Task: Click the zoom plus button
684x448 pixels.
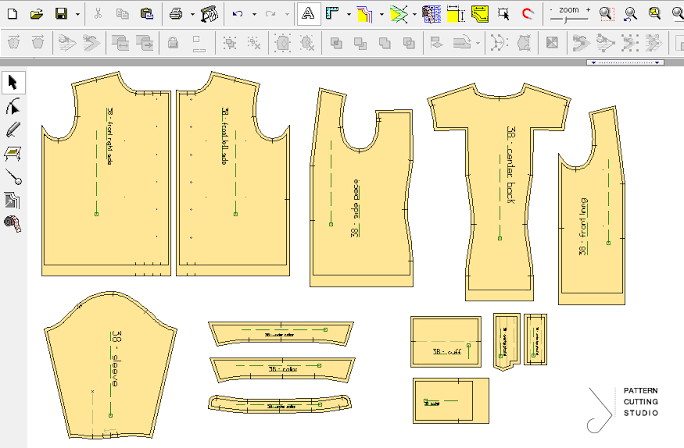Action: pos(588,10)
